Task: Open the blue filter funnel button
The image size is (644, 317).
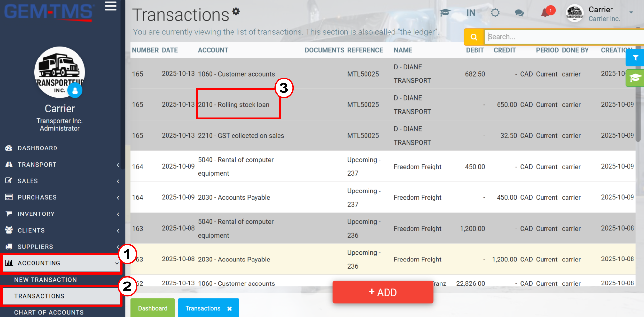Action: [x=635, y=58]
